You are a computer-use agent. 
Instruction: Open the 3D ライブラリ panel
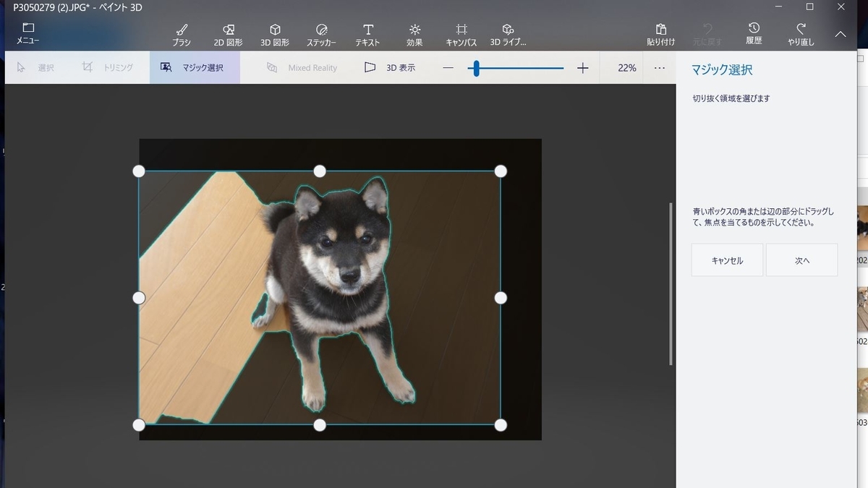508,35
